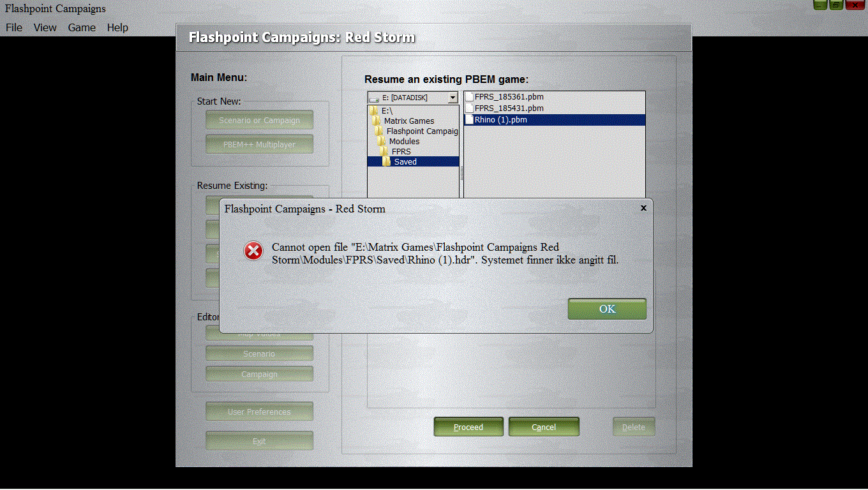Viewport: 868px width, 490px height.
Task: Click OK in the error dialog
Action: click(x=607, y=309)
